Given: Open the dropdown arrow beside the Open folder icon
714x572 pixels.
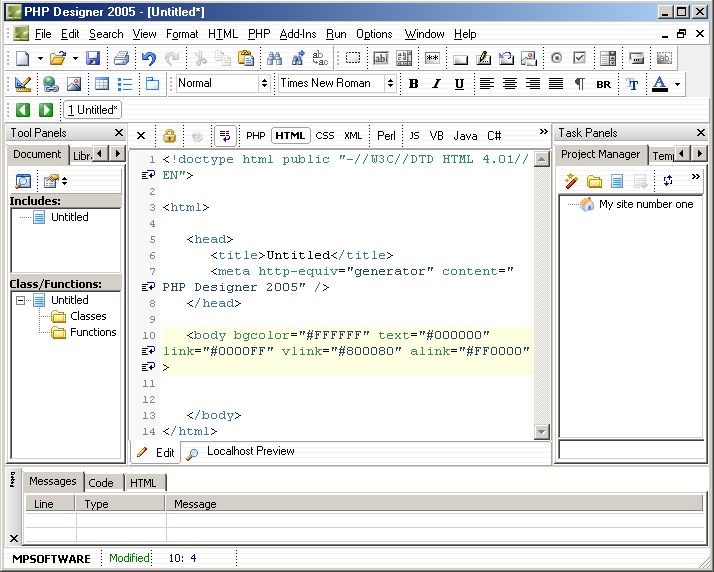Looking at the screenshot, I should point(75,58).
